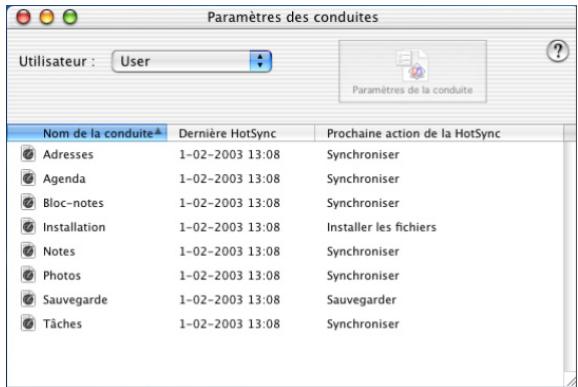Click Synchroniser action in the Bloc-notes row
Viewport: 578px width, 387px height.
pyautogui.click(x=363, y=203)
